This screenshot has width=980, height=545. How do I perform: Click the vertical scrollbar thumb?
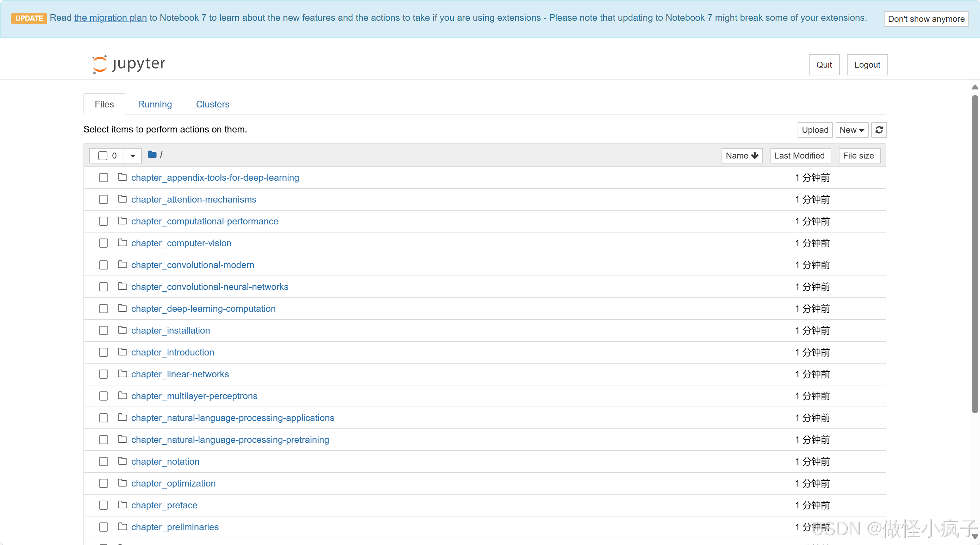(974, 255)
